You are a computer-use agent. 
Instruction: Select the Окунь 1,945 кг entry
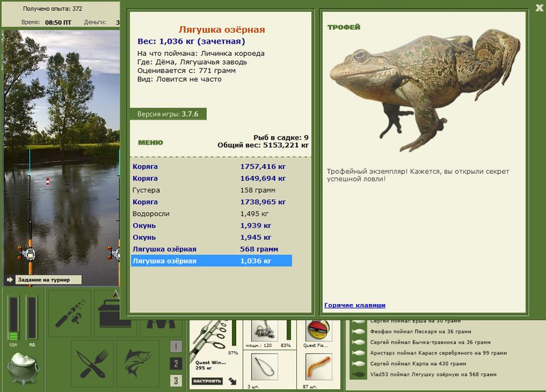click(x=212, y=237)
